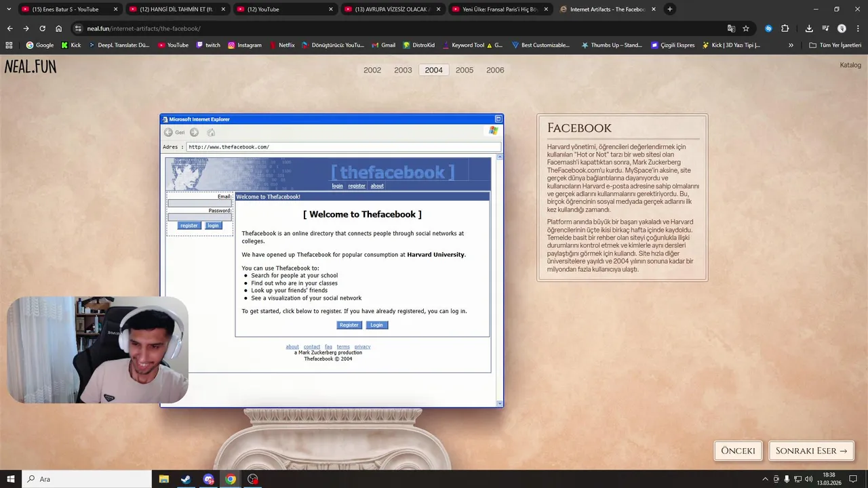Click the IE Geri back button
This screenshot has height=488, width=868.
coord(174,132)
